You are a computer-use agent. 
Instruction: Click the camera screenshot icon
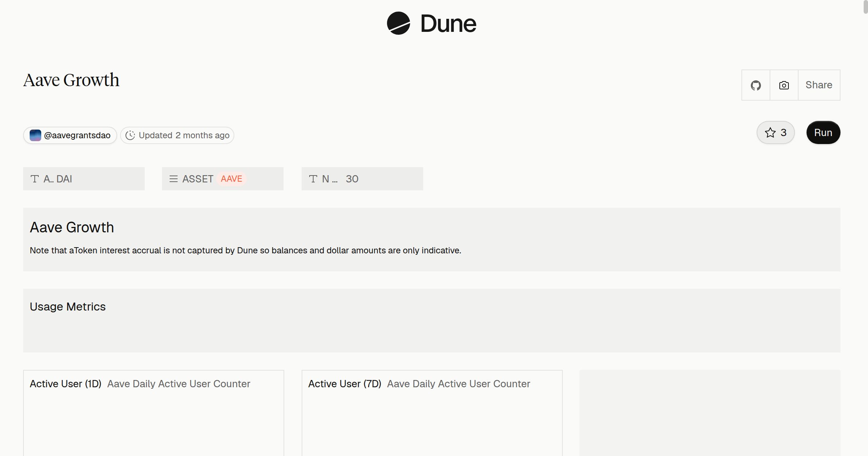point(784,85)
